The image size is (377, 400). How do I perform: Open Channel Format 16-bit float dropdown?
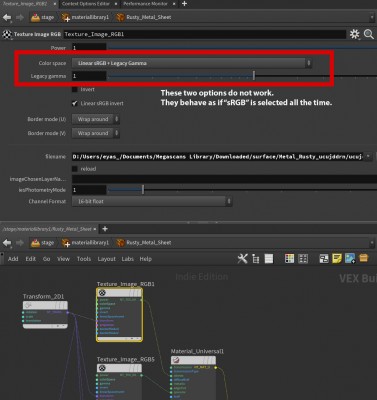pyautogui.click(x=152, y=201)
